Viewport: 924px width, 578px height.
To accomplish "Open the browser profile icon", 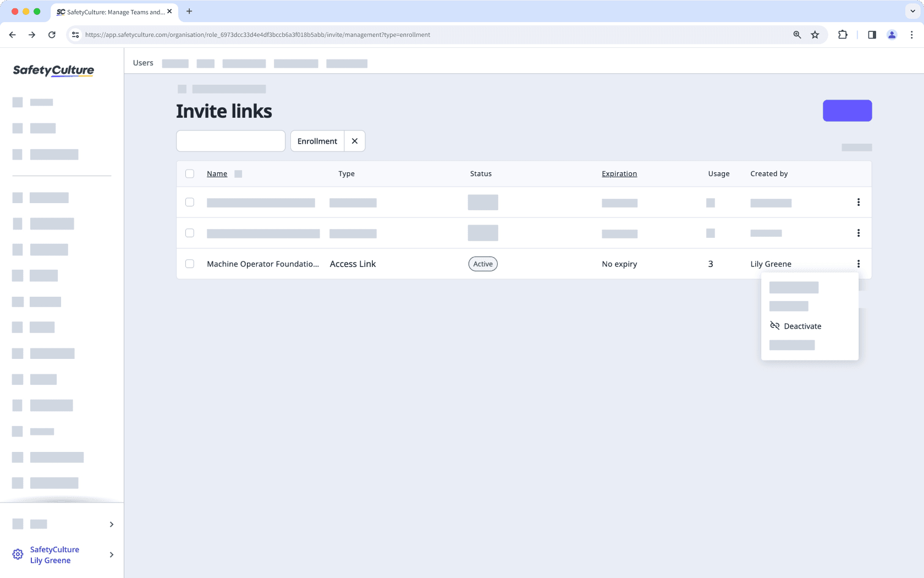I will [892, 34].
